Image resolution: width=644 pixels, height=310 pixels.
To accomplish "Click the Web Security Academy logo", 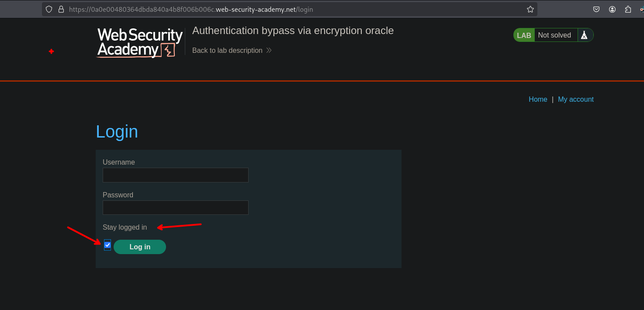I will point(140,42).
